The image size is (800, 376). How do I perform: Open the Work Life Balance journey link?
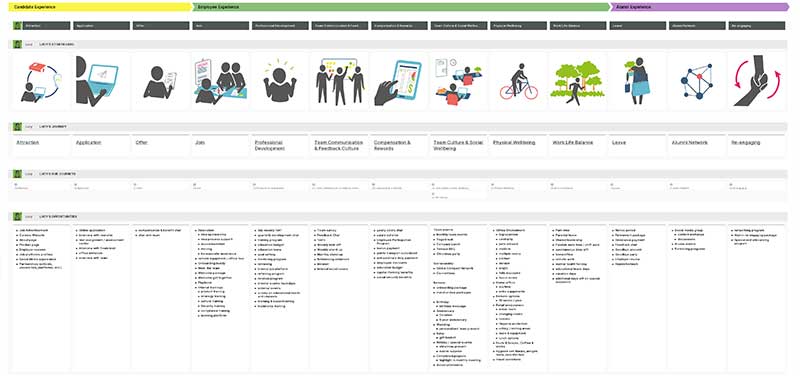[x=572, y=143]
